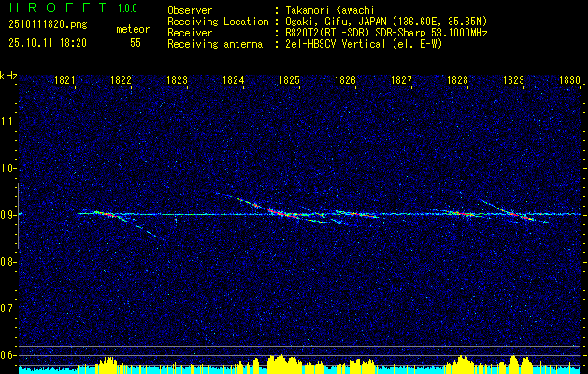Click the Receiver label

point(190,33)
